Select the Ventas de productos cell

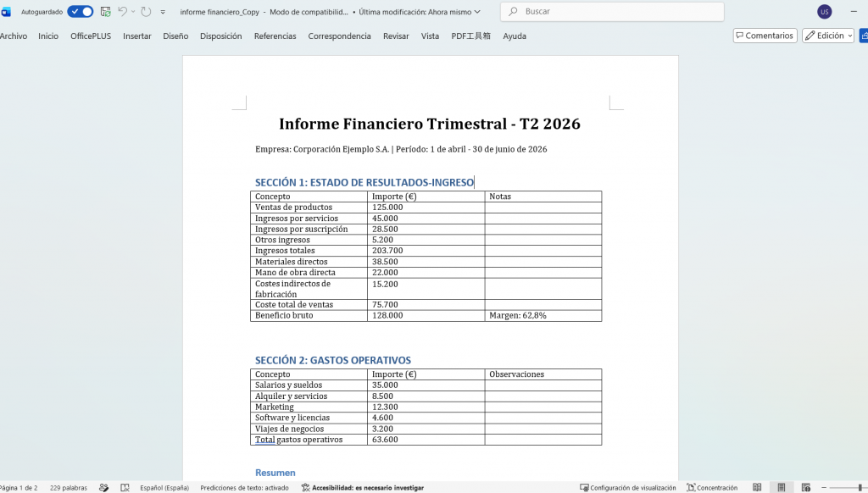[x=309, y=208]
